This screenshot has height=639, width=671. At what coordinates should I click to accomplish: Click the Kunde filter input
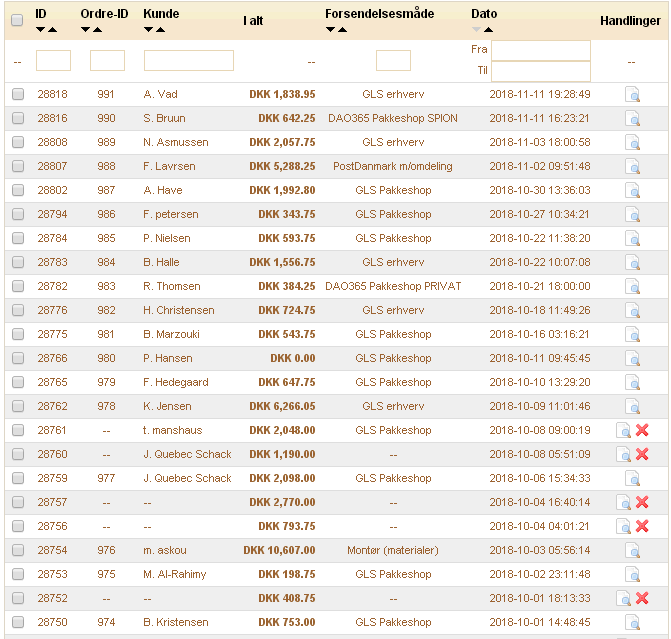point(189,60)
